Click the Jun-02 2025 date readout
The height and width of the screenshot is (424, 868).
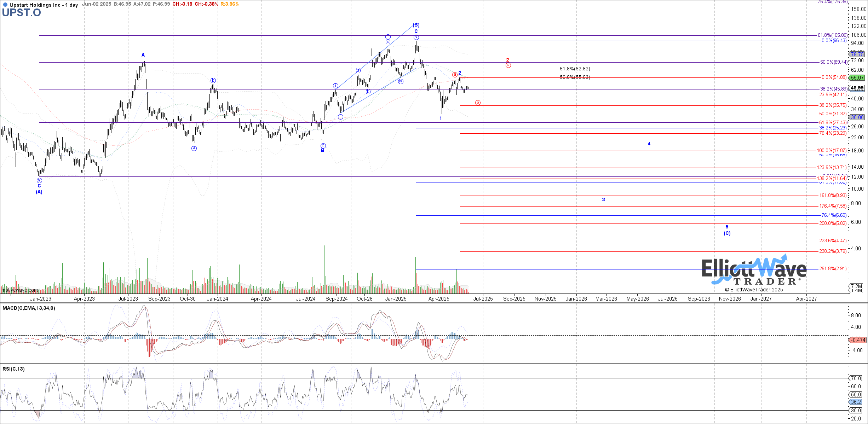(x=96, y=4)
